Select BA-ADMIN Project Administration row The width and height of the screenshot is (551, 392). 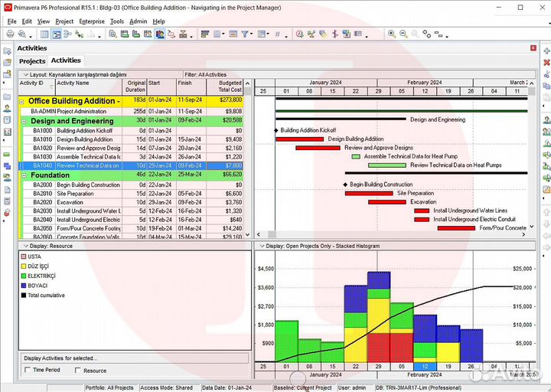[x=131, y=111]
